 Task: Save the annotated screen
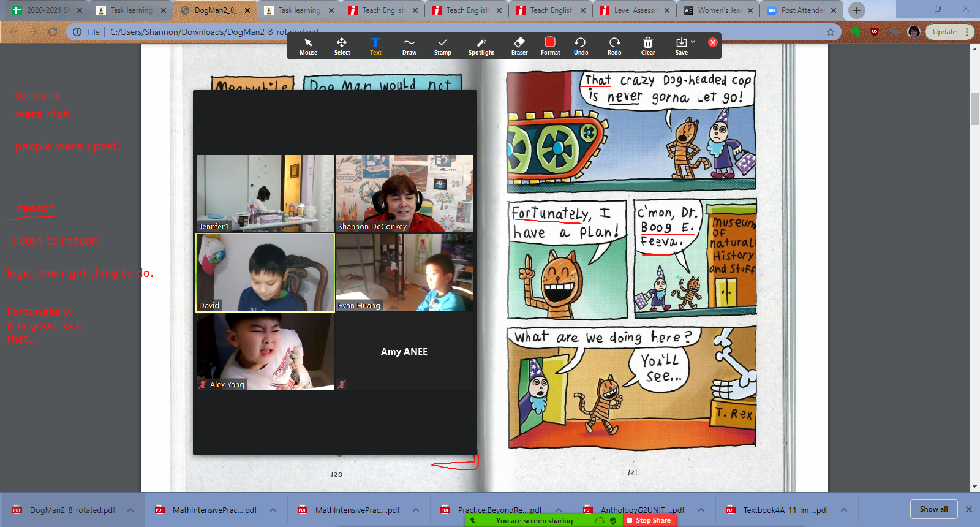pos(681,46)
